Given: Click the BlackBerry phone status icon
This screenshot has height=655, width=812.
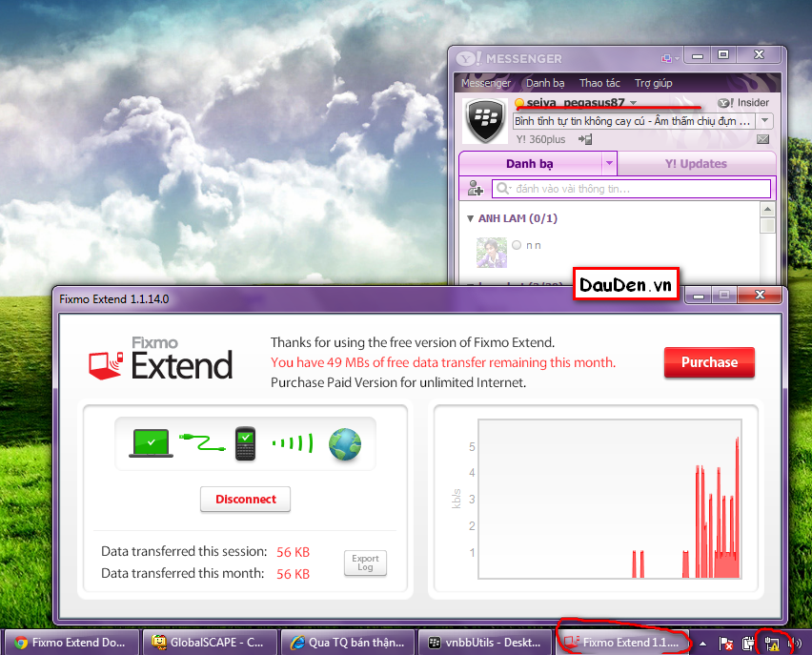Looking at the screenshot, I should tap(246, 443).
